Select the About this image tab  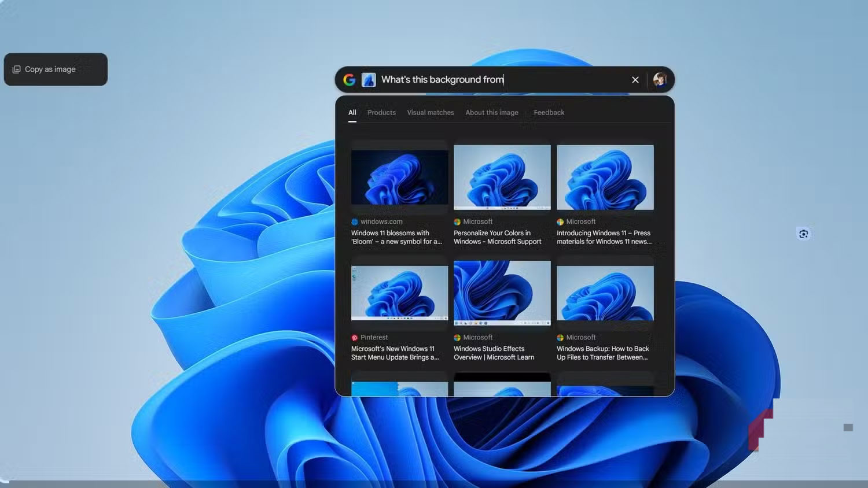[x=491, y=112]
